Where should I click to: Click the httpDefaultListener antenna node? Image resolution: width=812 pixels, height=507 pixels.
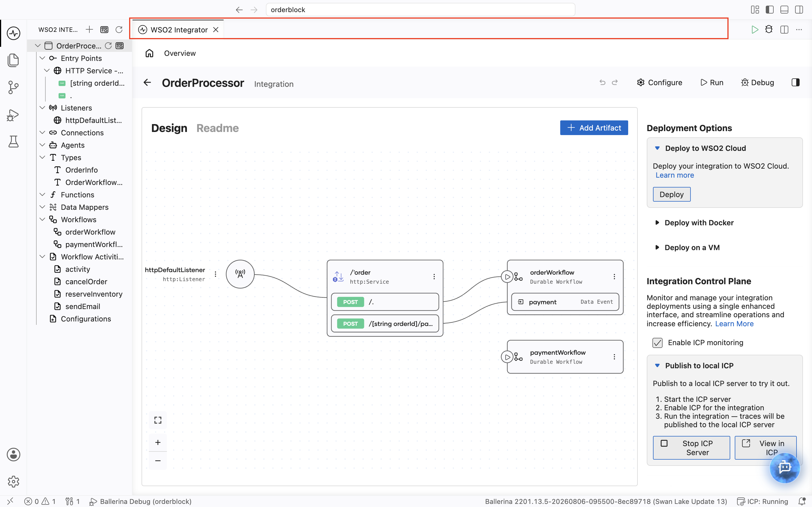click(x=240, y=274)
